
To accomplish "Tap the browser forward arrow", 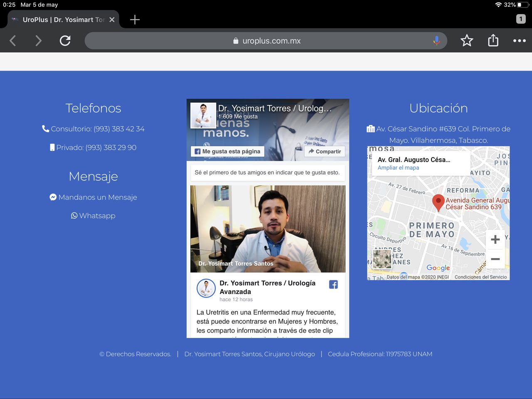I will pyautogui.click(x=38, y=41).
